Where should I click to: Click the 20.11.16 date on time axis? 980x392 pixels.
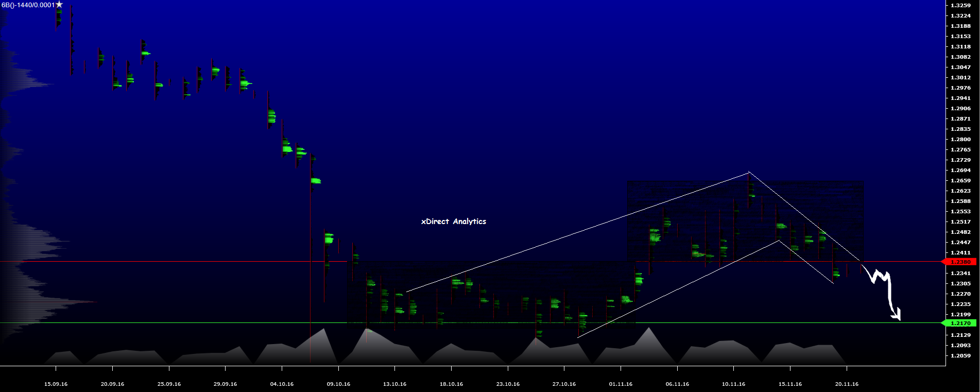point(847,384)
